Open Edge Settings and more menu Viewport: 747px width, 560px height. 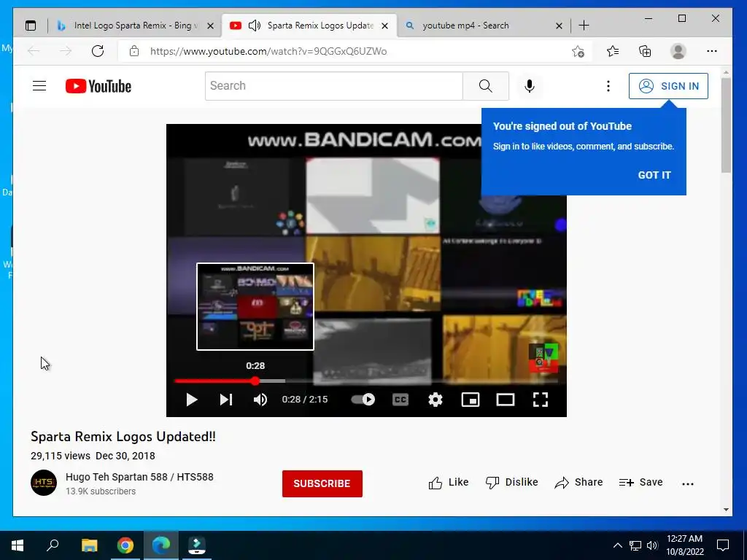pos(712,51)
